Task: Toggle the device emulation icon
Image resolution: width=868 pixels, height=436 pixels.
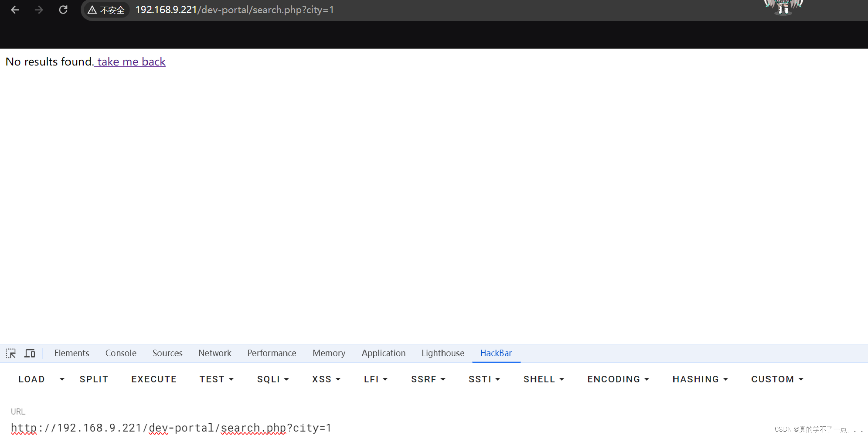Action: 29,353
